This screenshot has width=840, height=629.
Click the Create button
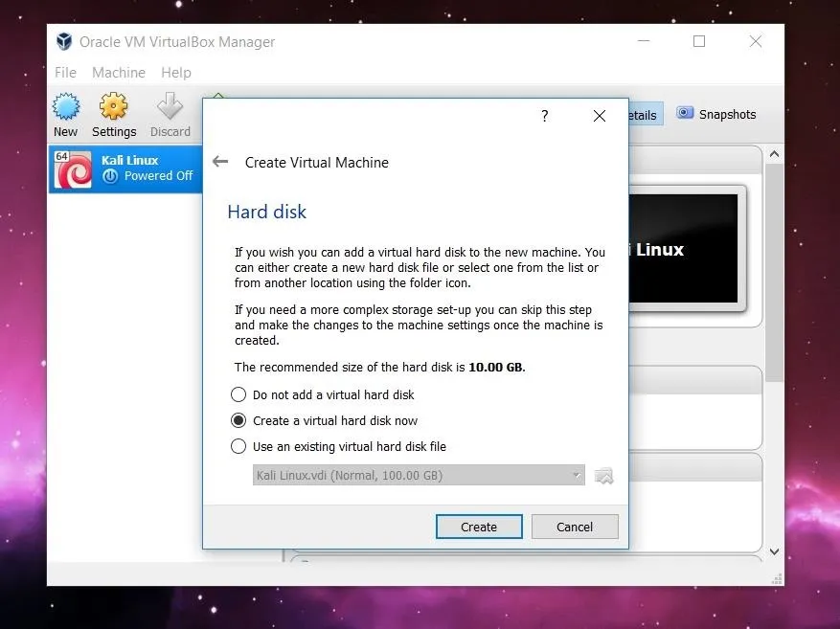[x=479, y=527]
